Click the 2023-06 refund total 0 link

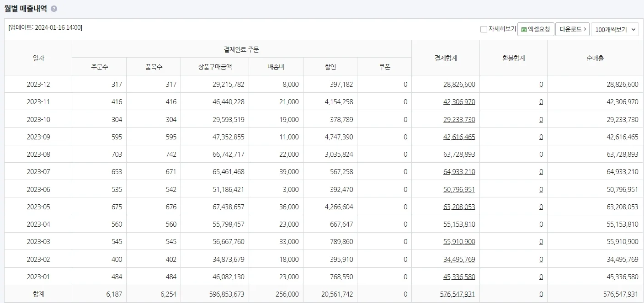click(x=541, y=189)
